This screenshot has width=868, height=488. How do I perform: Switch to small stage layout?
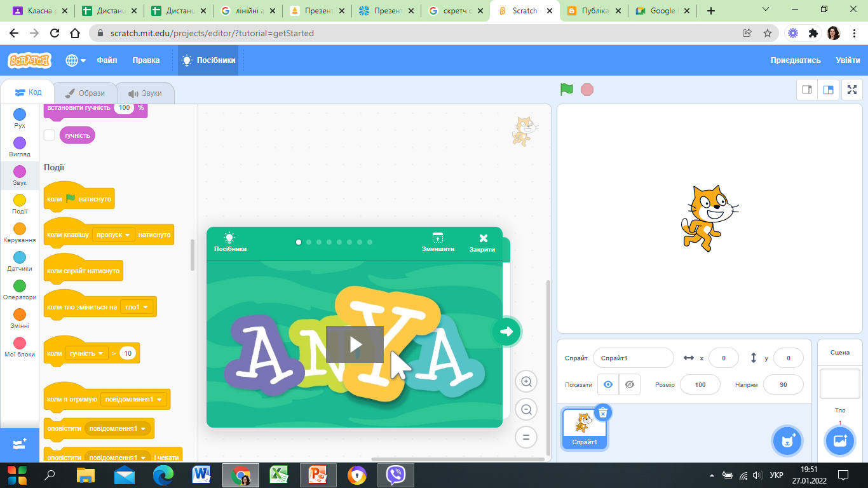pyautogui.click(x=807, y=90)
